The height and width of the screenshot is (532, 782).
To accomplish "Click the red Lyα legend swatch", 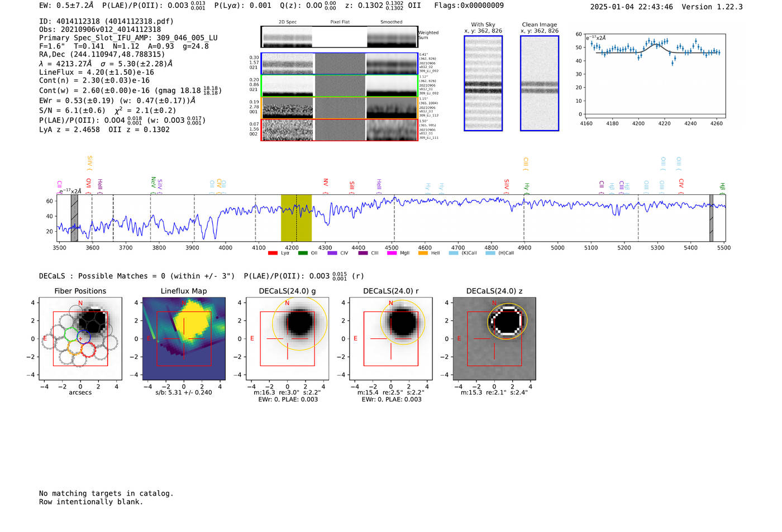I will click(x=273, y=253).
